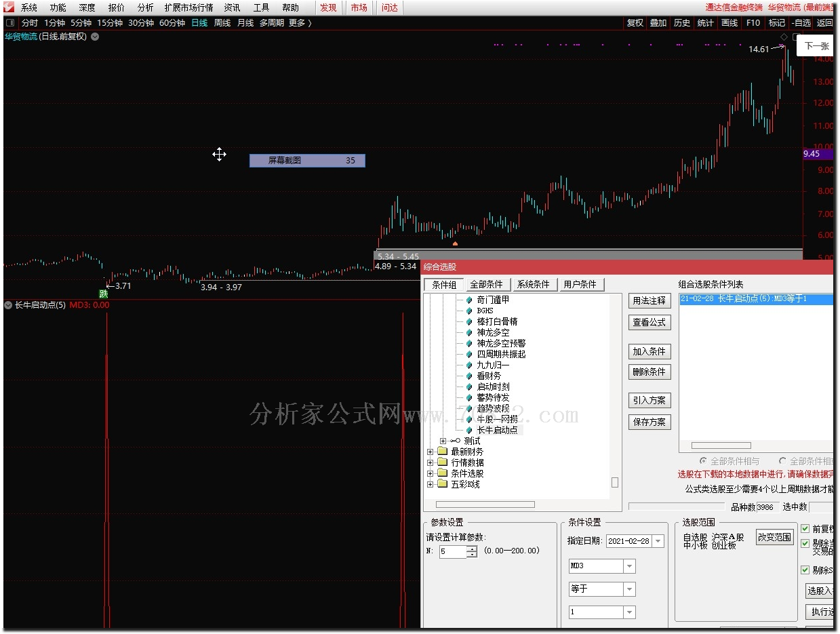Toggle the 剔除S checkbox above 选股入
The width and height of the screenshot is (840, 634).
[x=805, y=570]
